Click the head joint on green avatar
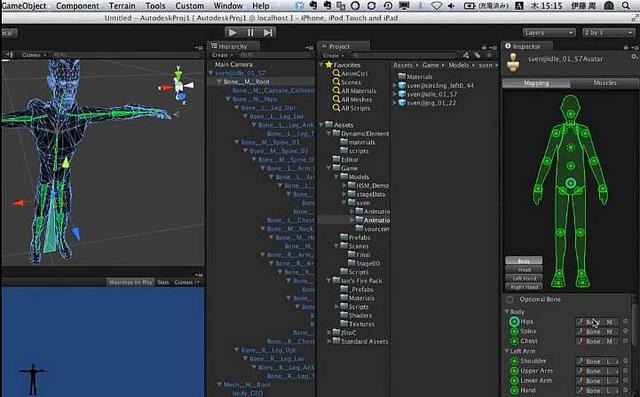This screenshot has height=397, width=640. coord(570,114)
